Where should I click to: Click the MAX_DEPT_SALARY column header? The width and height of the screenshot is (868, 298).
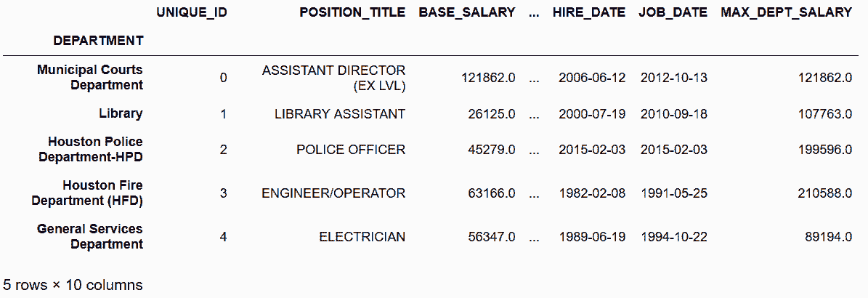pyautogui.click(x=787, y=13)
